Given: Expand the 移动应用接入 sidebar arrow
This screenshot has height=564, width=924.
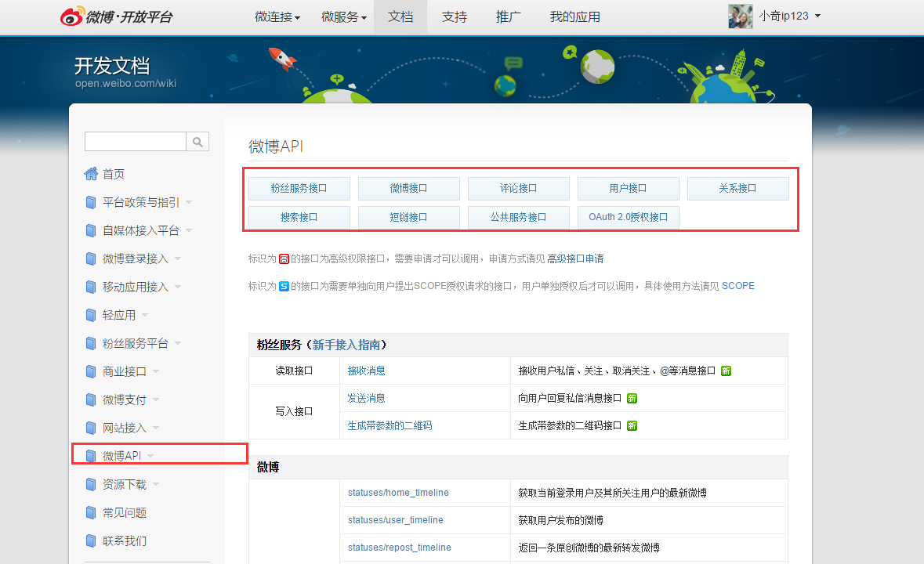Looking at the screenshot, I should click(178, 287).
